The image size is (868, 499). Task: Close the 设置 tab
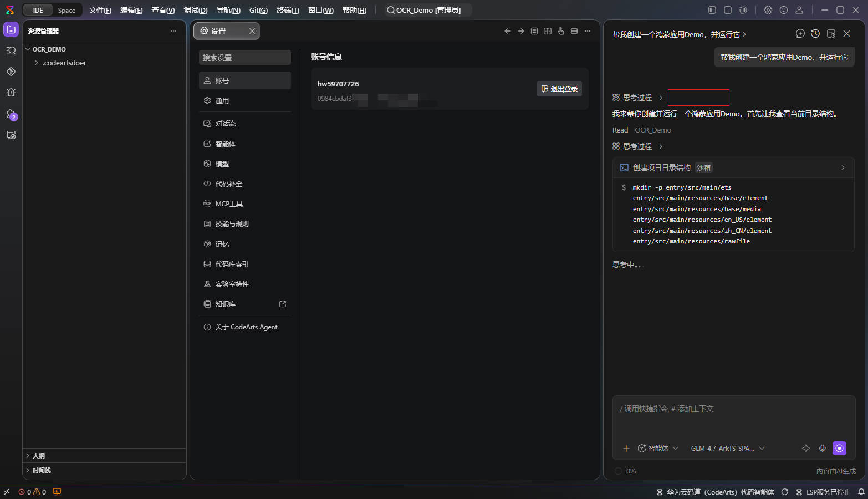pyautogui.click(x=252, y=31)
